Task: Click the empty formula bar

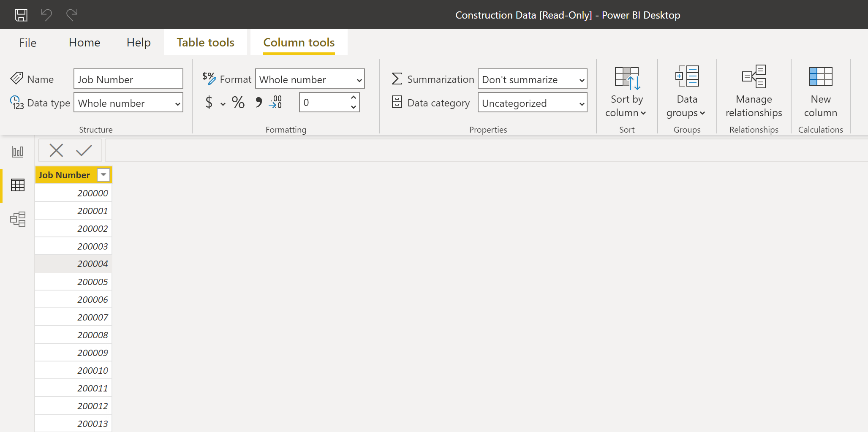Action: (x=487, y=150)
